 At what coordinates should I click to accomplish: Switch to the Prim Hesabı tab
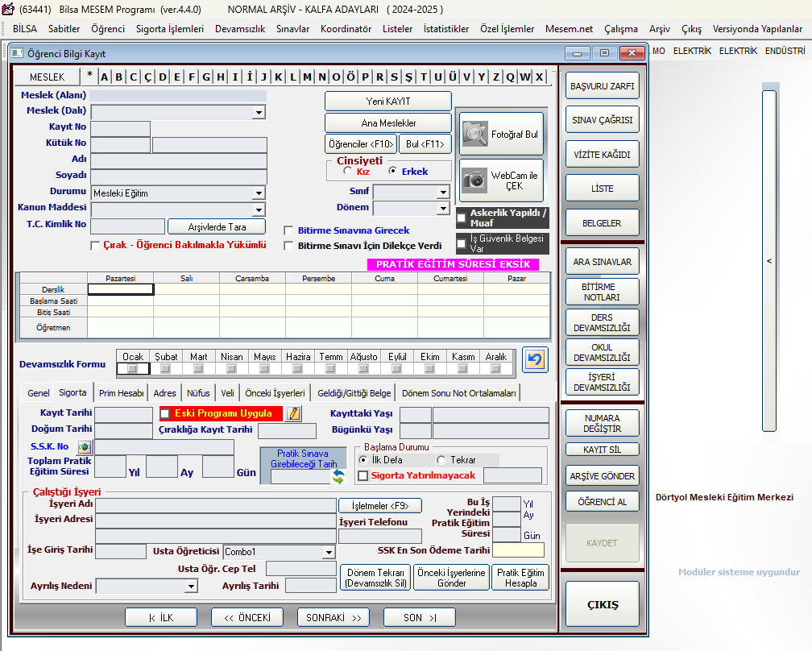tap(121, 393)
